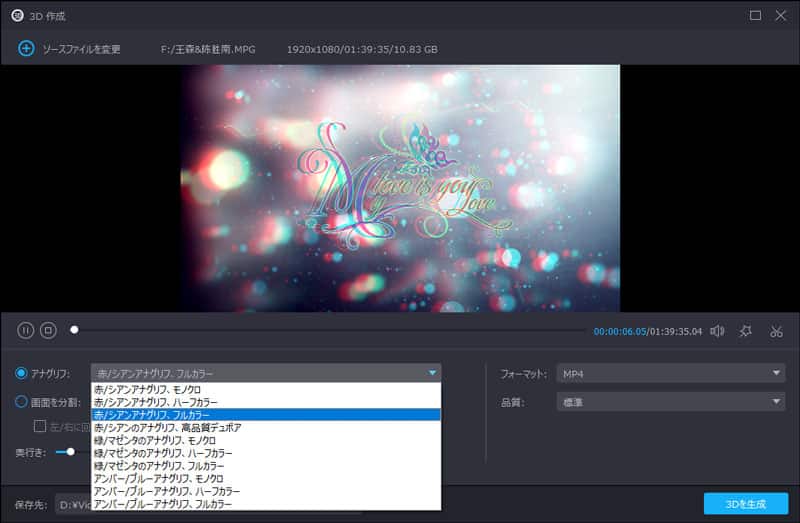Click the 1920x1080/01:39:35/10.83 GB info text
This screenshot has height=523, width=800.
pos(362,49)
